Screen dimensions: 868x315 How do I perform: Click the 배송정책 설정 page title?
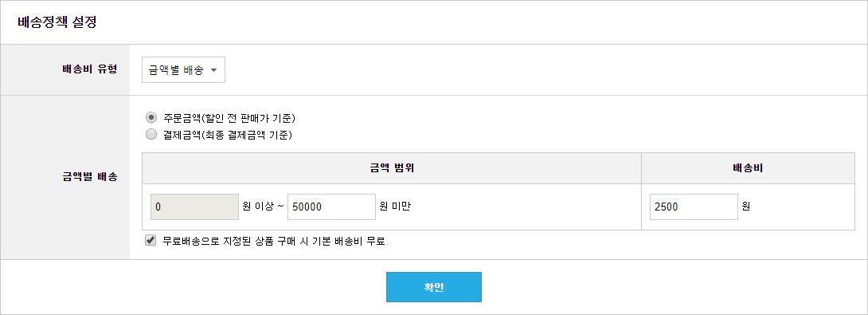pyautogui.click(x=57, y=23)
